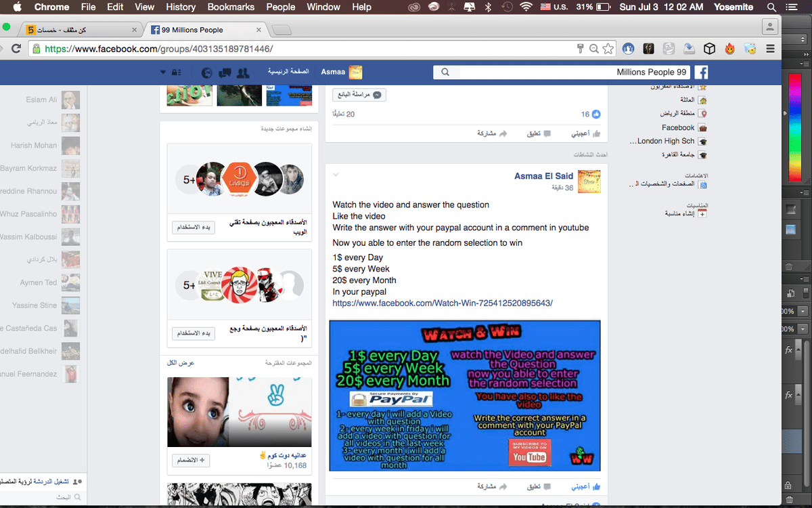The width and height of the screenshot is (812, 508).
Task: Expand the chevron beside مراسلة البائع
Action: [377, 95]
